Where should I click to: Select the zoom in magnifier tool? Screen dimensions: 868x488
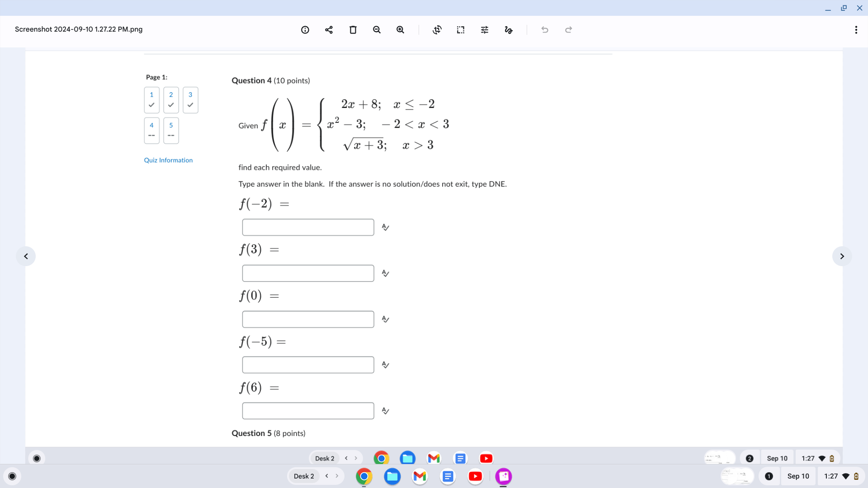pos(401,29)
